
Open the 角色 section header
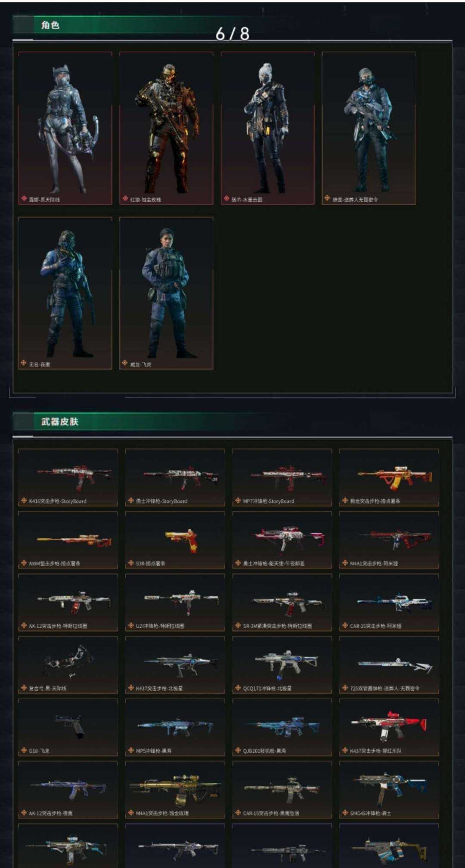50,25
